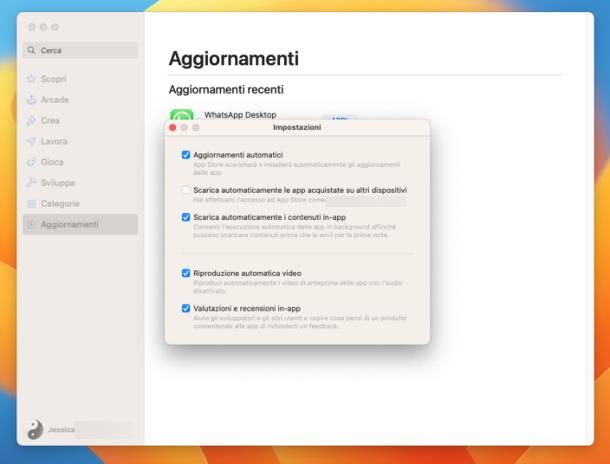610x464 pixels.
Task: Uncheck Valutazioni e recensioni in-app
Action: (x=186, y=308)
